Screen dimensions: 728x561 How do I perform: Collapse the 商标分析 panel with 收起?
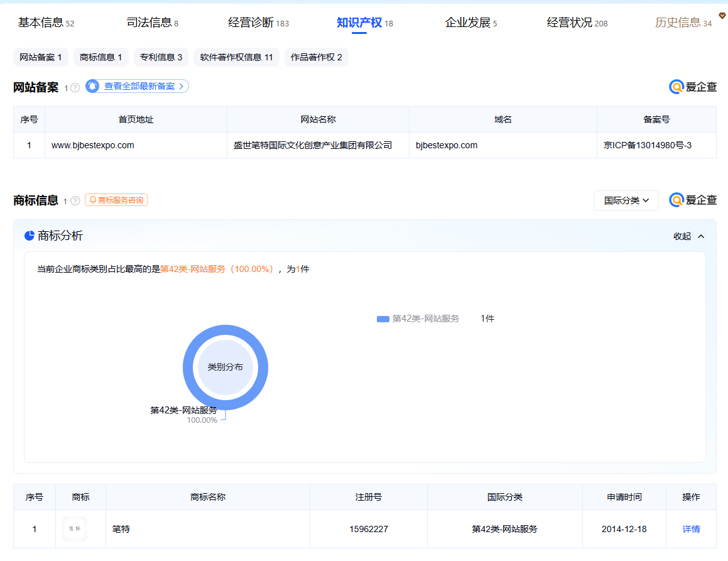689,236
